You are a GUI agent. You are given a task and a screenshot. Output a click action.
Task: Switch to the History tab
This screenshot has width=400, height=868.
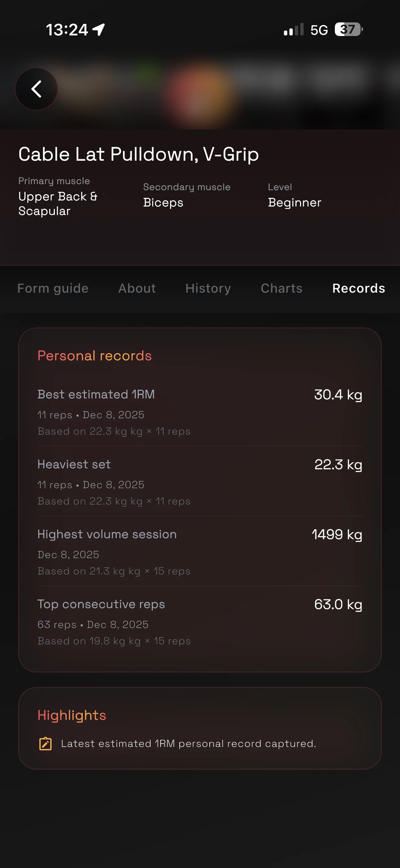(208, 288)
